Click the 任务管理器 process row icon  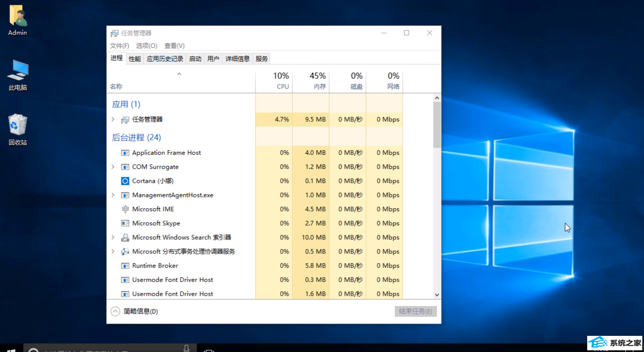click(125, 120)
